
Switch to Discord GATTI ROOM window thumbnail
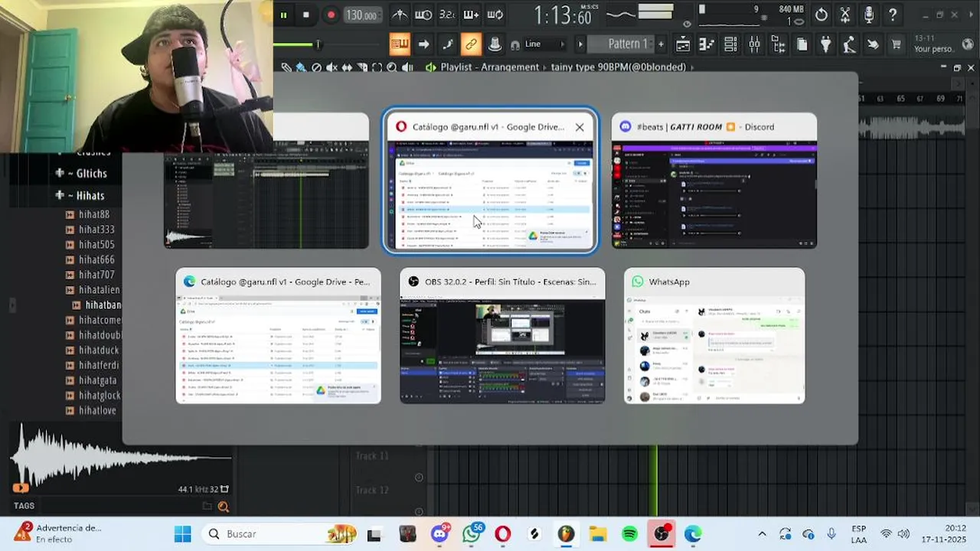714,181
